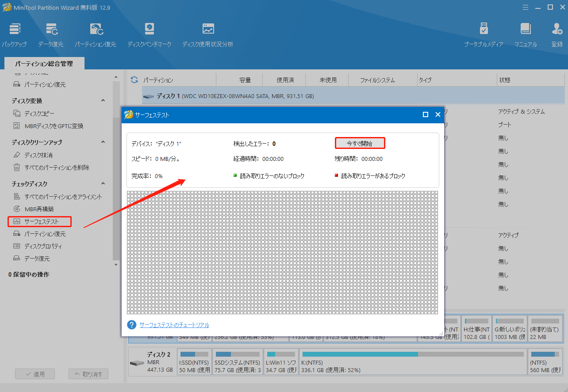Sort by 状態 column header
Image resolution: width=568 pixels, height=392 pixels.
point(531,80)
